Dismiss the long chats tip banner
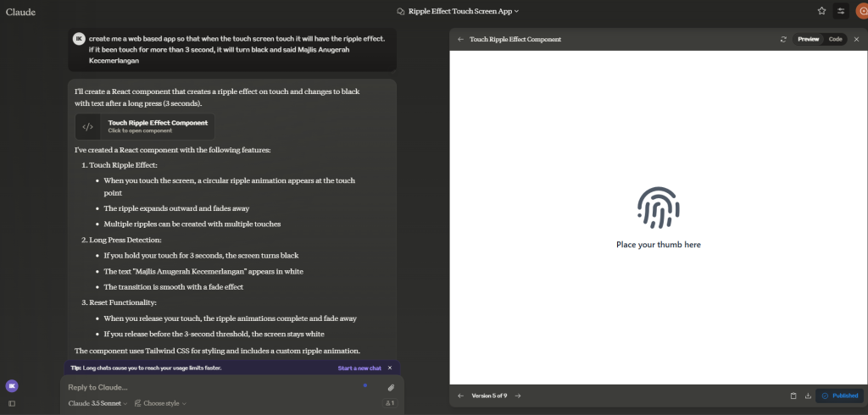 pos(390,368)
